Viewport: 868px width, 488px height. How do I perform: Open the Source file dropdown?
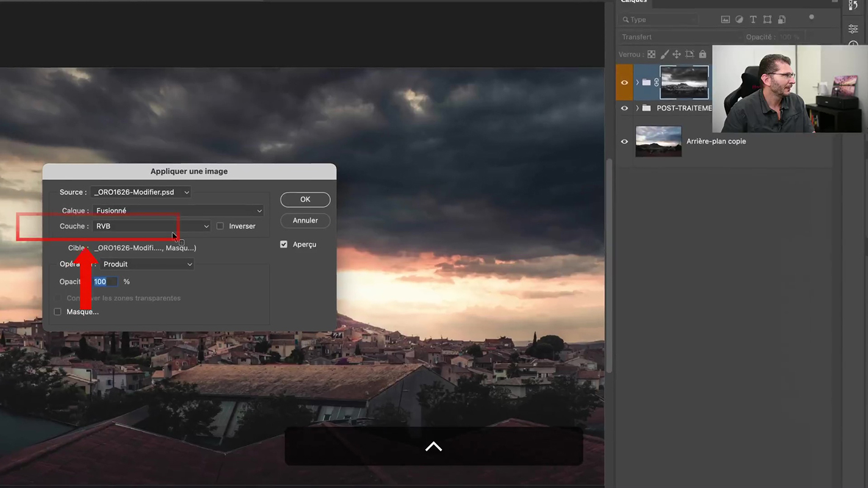[x=141, y=192]
